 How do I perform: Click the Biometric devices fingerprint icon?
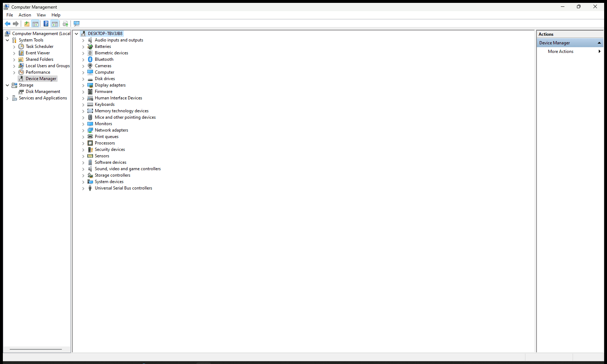pos(90,53)
